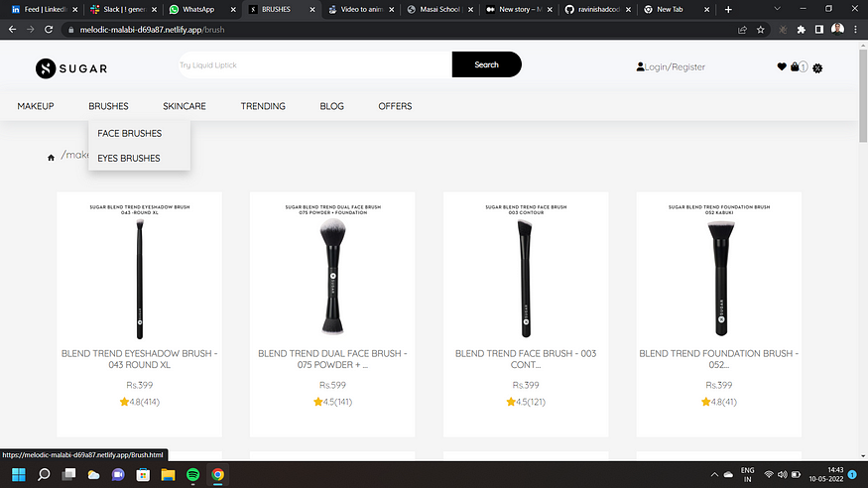Click the SUGAR logo
868x488 pixels.
[x=71, y=68]
